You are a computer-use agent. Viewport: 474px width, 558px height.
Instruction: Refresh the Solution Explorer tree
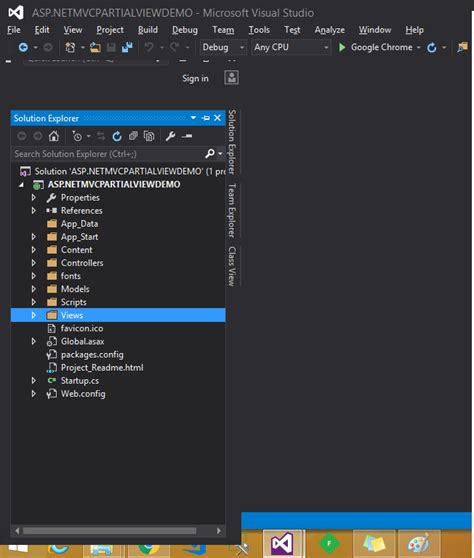click(x=117, y=136)
